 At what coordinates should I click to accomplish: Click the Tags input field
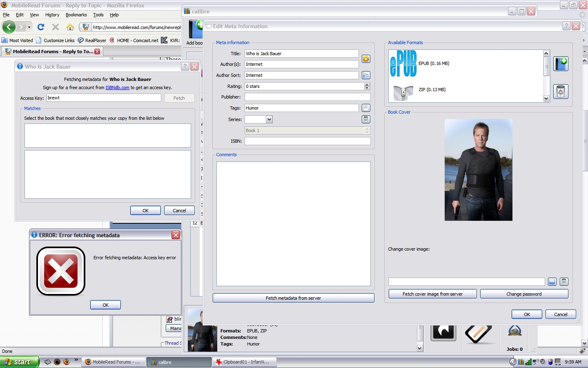(302, 108)
